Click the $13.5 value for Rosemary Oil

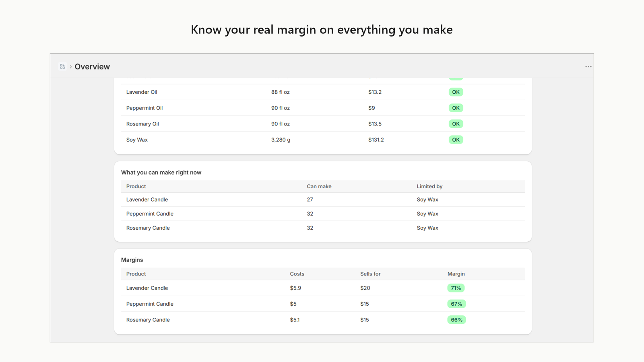click(375, 124)
